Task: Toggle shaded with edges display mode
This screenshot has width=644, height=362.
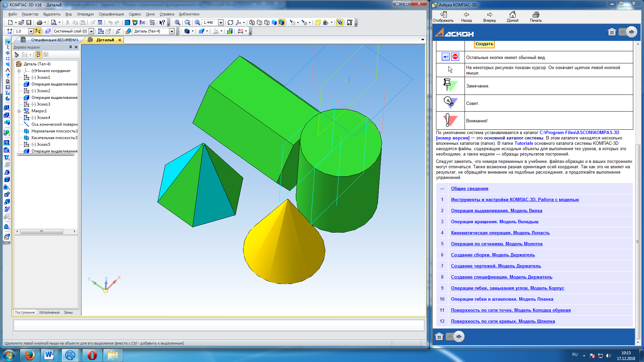Action: (x=282, y=22)
